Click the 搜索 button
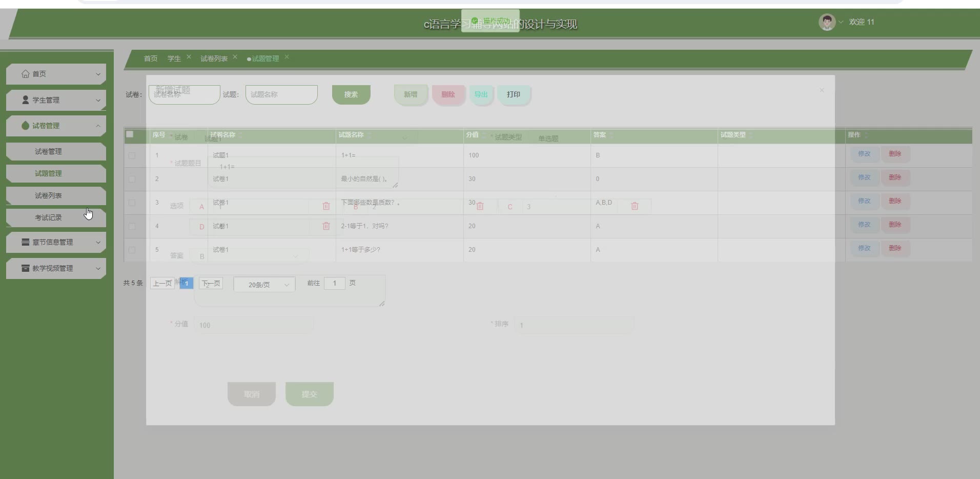980x479 pixels. (x=351, y=94)
